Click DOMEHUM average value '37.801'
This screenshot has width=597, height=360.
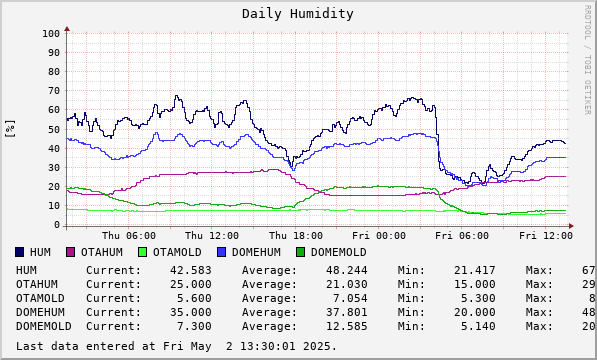point(346,312)
